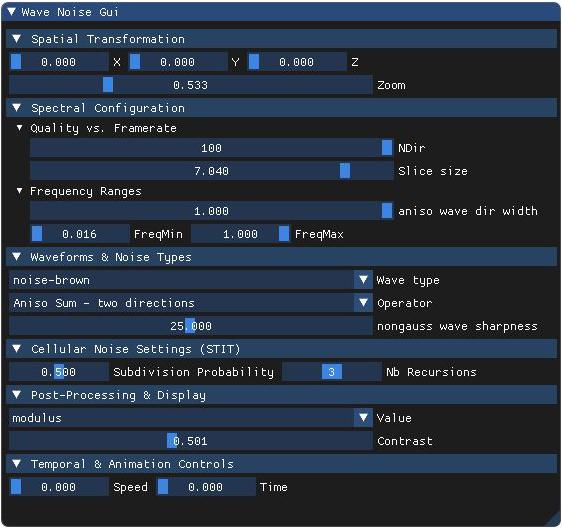Collapse the Wave Noise Gui window
This screenshot has height=528, width=562.
pos(11,12)
